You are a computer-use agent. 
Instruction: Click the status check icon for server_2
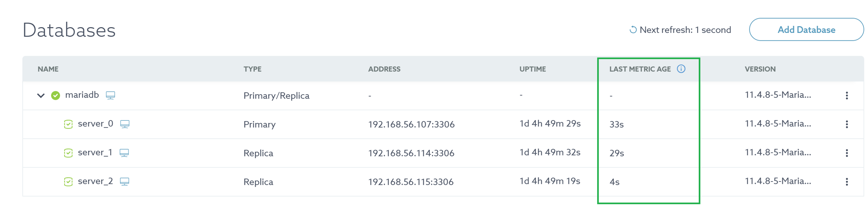point(68,182)
